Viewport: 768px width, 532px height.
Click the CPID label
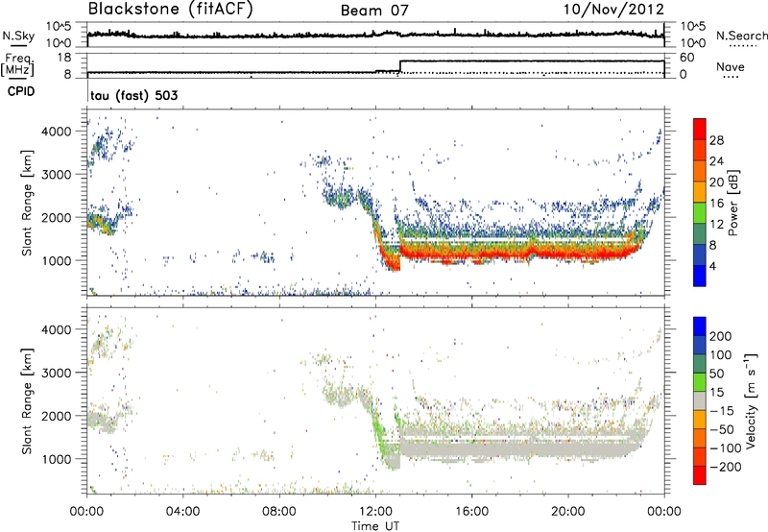coord(21,91)
